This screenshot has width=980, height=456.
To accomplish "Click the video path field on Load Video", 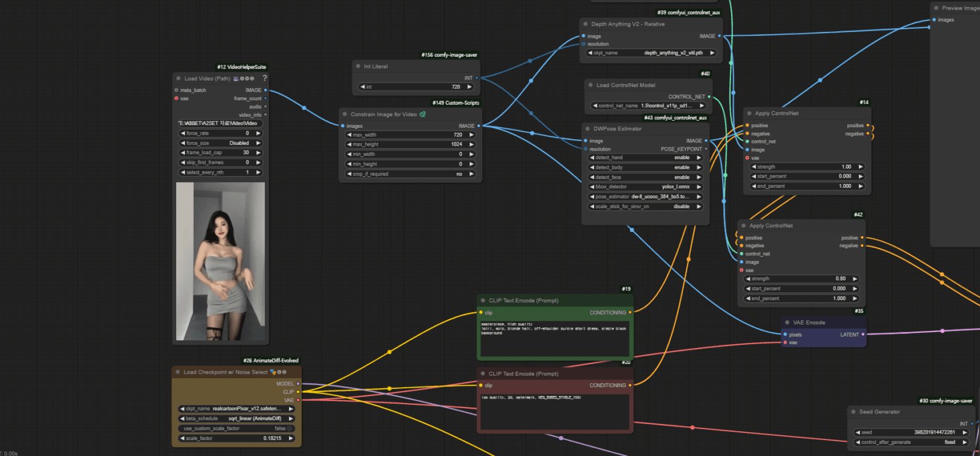I will click(220, 123).
